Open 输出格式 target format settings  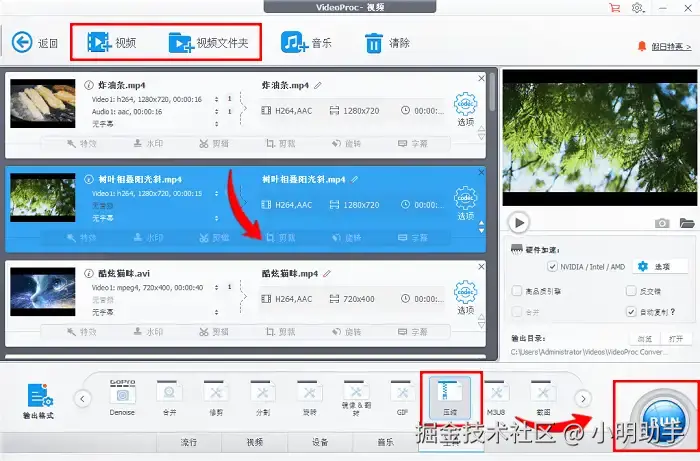[39, 401]
